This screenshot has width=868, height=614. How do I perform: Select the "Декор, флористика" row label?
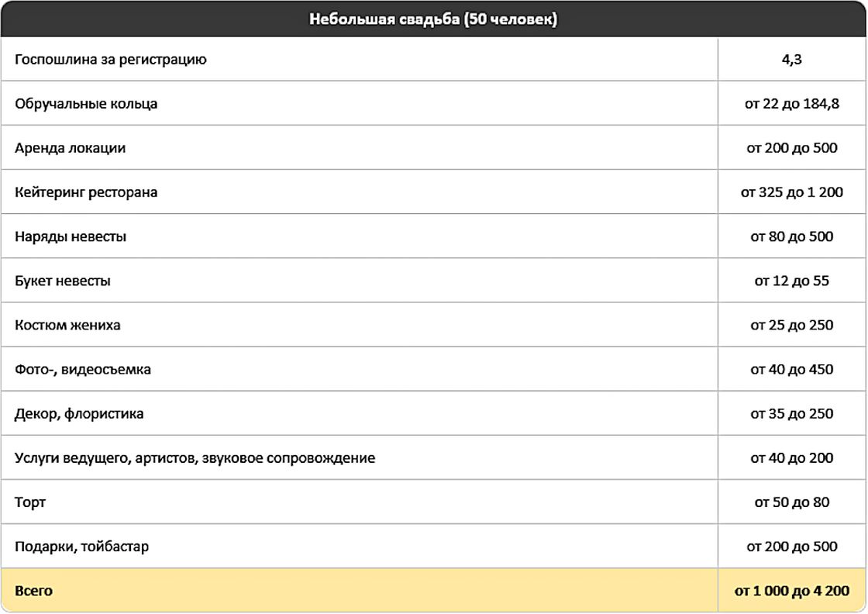[x=79, y=413]
